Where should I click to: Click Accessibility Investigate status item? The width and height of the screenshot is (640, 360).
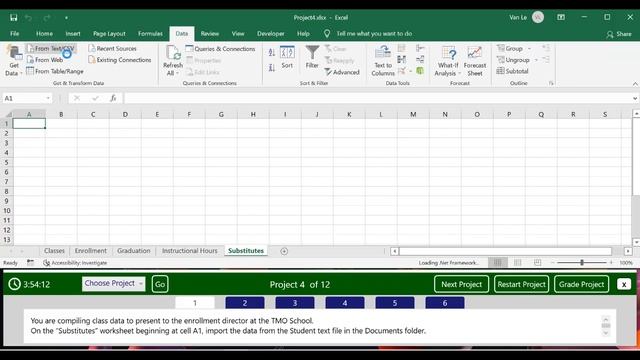pos(75,263)
